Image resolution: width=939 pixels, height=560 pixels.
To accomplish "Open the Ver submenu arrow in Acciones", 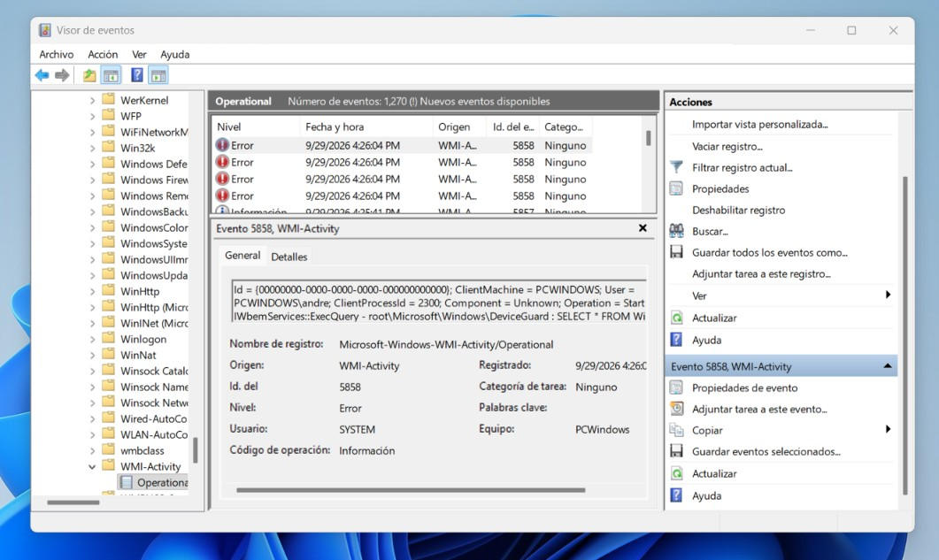I will pyautogui.click(x=888, y=295).
